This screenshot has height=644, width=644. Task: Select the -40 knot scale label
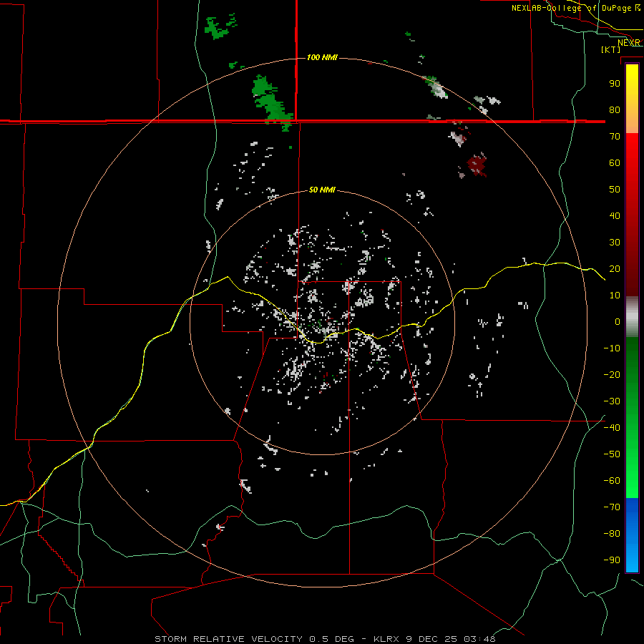[x=612, y=428]
